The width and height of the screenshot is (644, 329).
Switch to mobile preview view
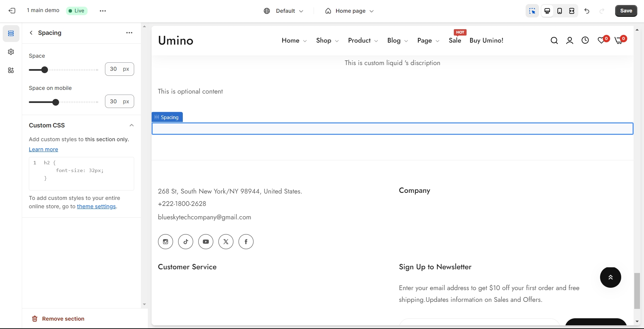point(559,11)
